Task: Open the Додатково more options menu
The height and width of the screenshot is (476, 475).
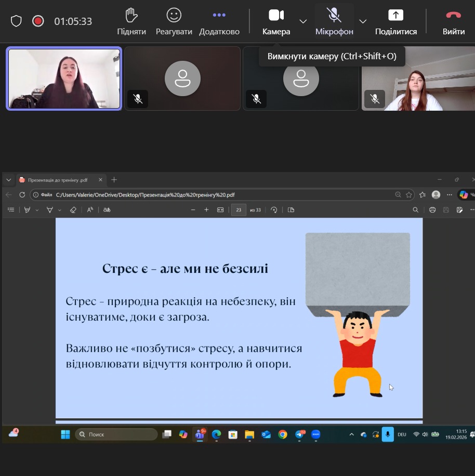Action: (x=219, y=21)
